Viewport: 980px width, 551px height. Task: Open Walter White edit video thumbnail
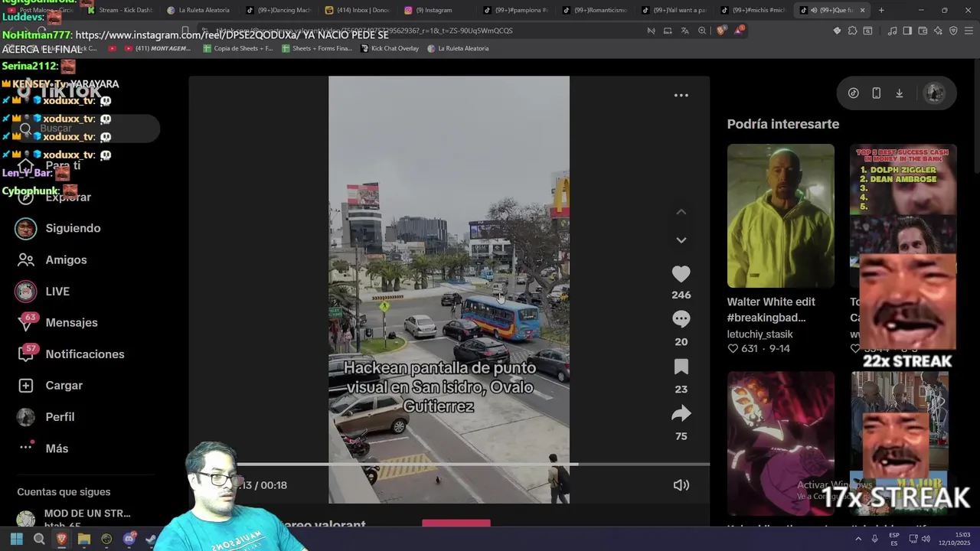780,216
